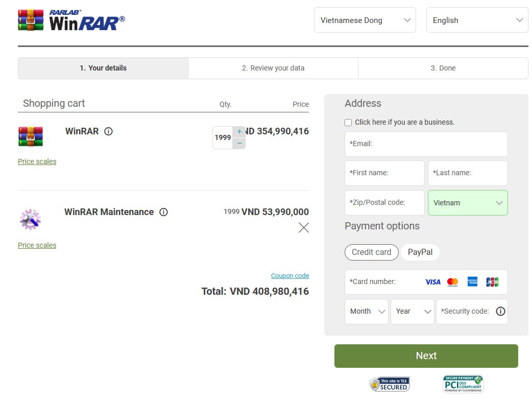The width and height of the screenshot is (532, 400).
Task: Open the security code info icon
Action: 500,312
